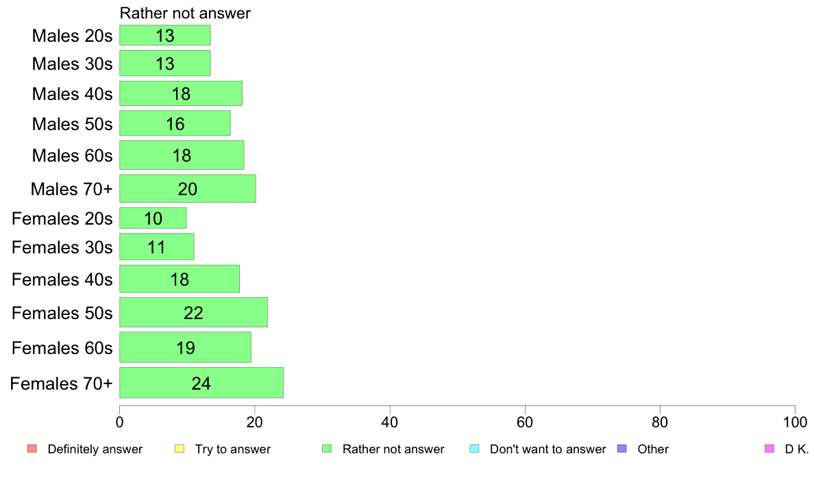Click the Males 50s row label
The width and height of the screenshot is (814, 504).
(72, 124)
